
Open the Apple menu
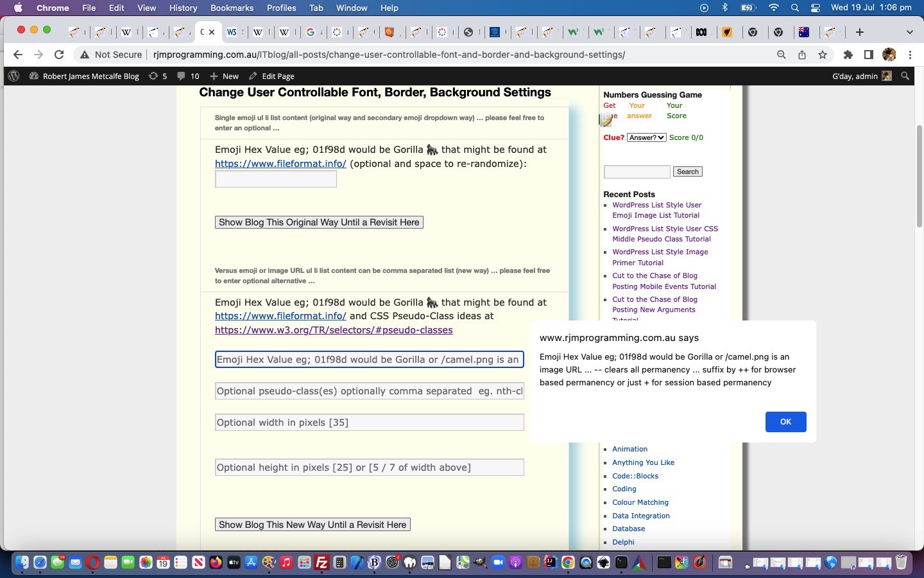[x=18, y=8]
